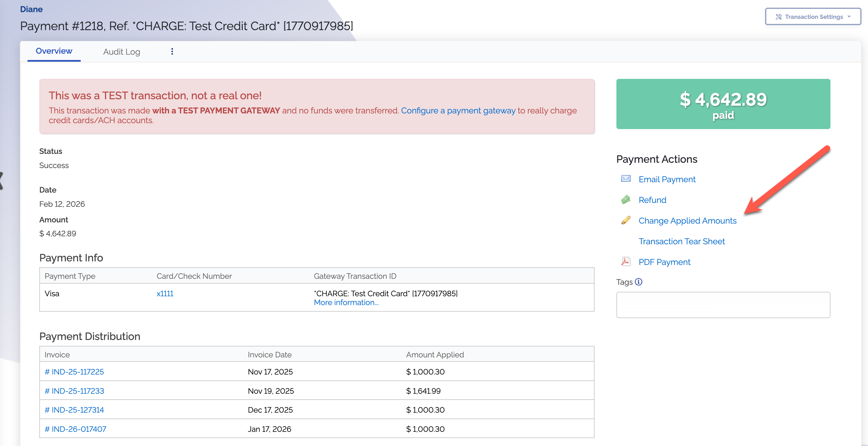
Task: Open card number x1111 link
Action: [165, 294]
